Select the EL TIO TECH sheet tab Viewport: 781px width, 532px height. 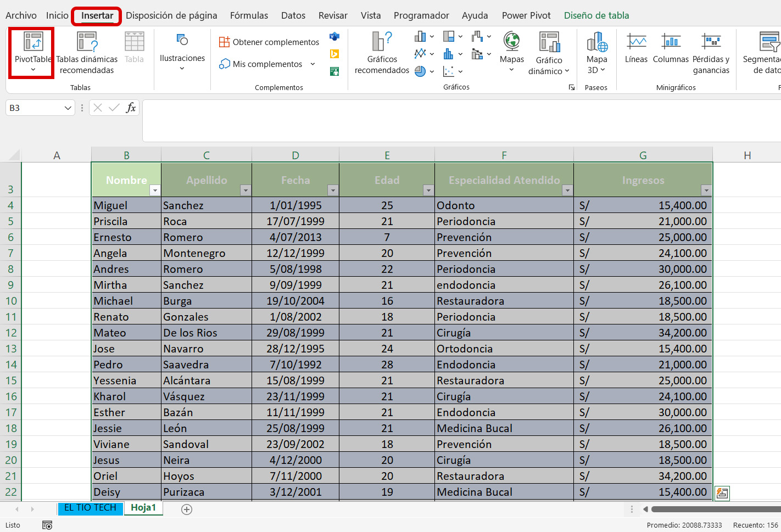click(90, 508)
